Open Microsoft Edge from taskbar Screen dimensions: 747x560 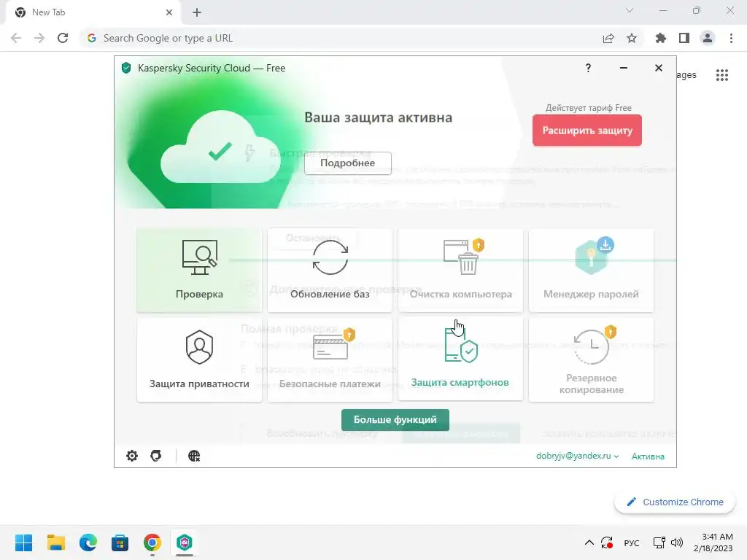[88, 542]
